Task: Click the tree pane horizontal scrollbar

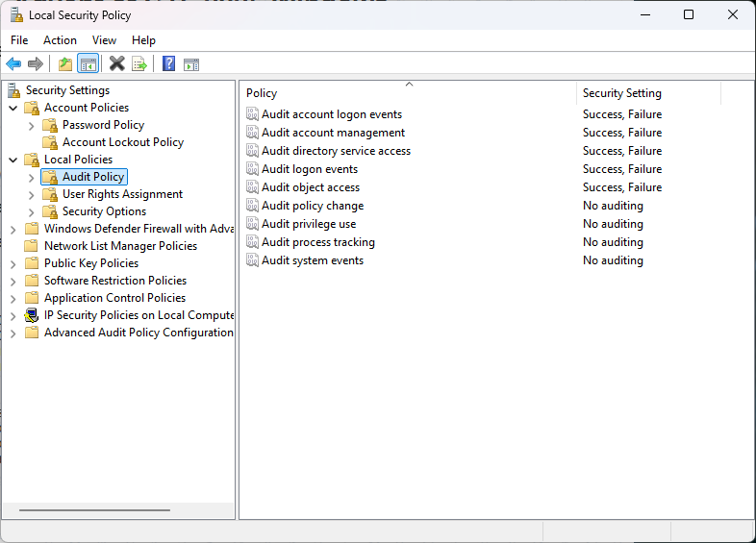Action: click(x=94, y=510)
